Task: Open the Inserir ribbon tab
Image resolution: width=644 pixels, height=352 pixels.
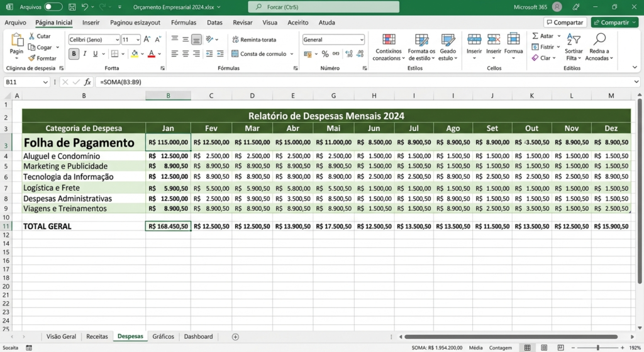Action: coord(91,23)
